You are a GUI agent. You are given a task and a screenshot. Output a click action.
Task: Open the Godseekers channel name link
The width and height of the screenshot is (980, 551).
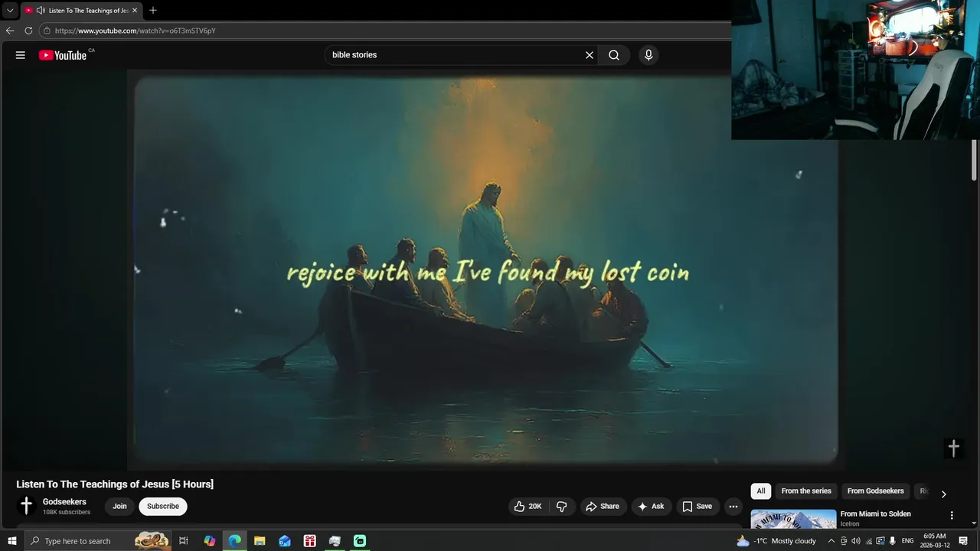click(x=64, y=502)
